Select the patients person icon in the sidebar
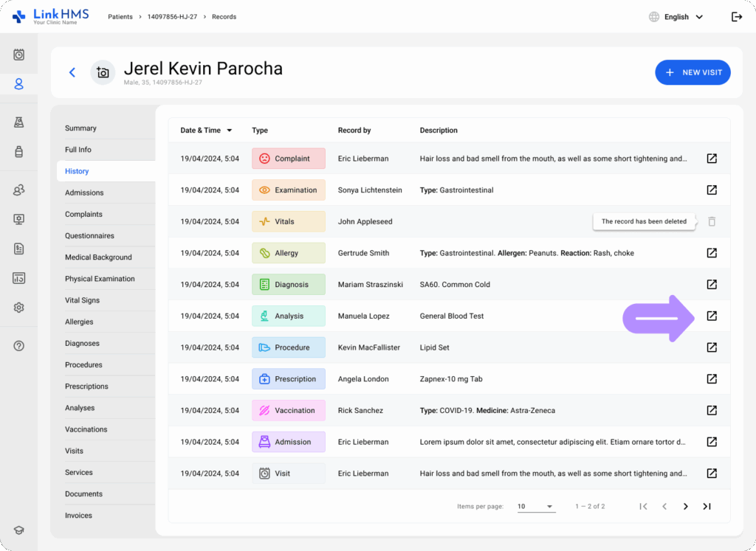This screenshot has width=756, height=551. (x=18, y=84)
